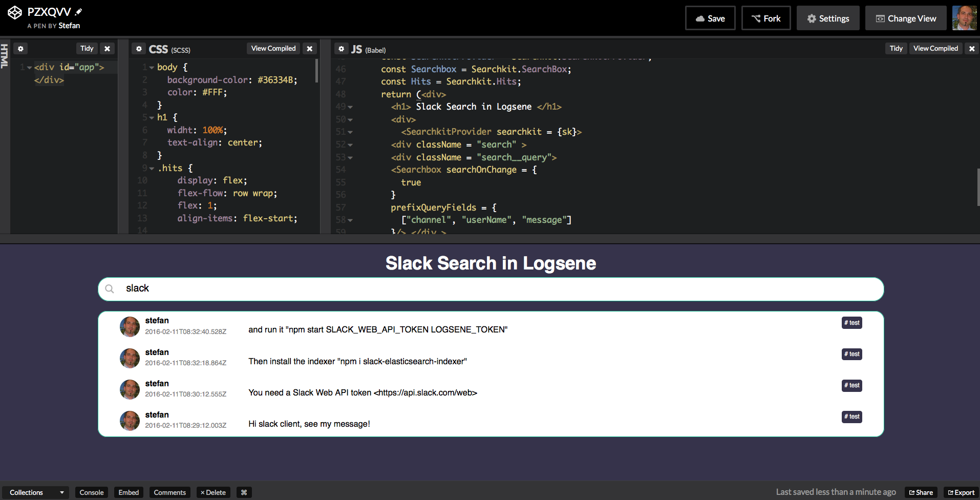The image size is (980, 500).
Task: Collapse JS line 58 fold arrow
Action: coord(350,220)
